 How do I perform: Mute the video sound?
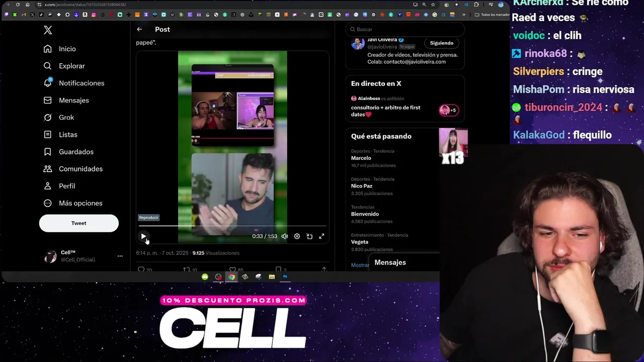(x=285, y=236)
